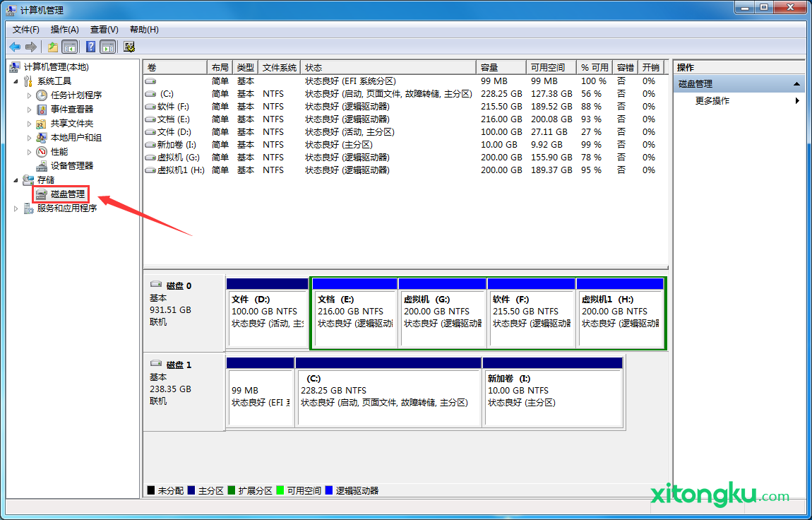812x520 pixels.
Task: Toggle the Show/Hide Console Tree toolbar icon
Action: point(69,47)
